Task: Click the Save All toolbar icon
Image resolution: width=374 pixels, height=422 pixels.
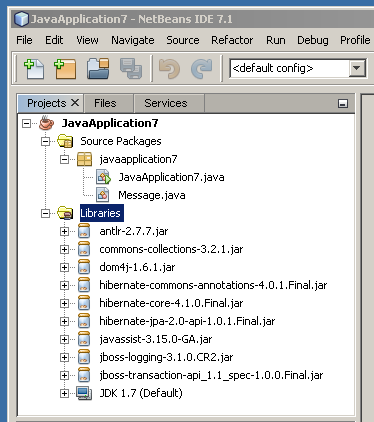Action: (x=131, y=69)
